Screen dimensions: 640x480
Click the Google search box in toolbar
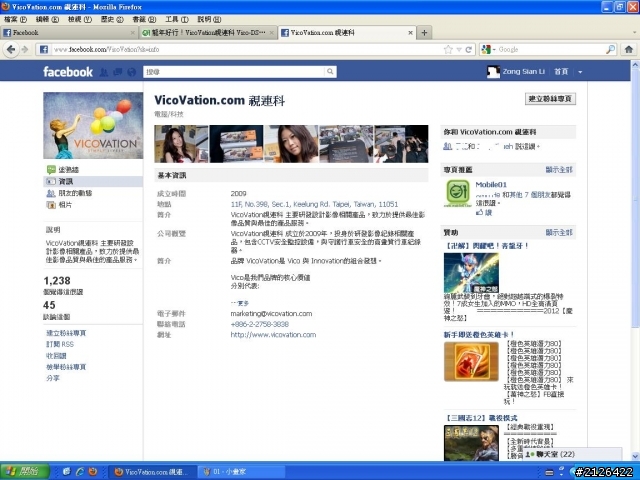click(551, 49)
